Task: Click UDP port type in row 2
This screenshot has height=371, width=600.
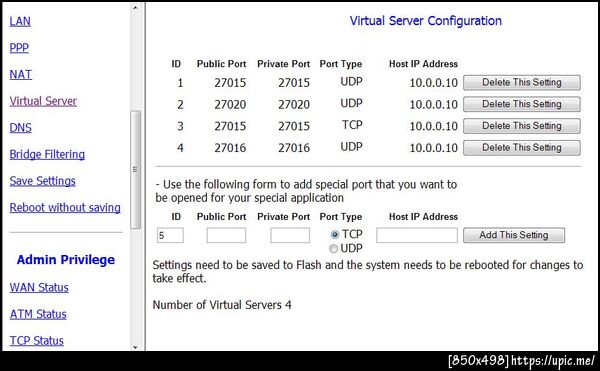Action: click(351, 103)
